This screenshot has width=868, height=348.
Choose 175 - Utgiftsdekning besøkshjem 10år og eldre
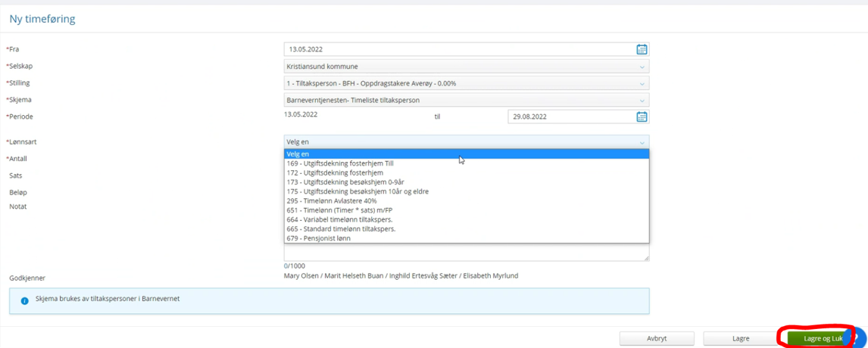pos(466,191)
